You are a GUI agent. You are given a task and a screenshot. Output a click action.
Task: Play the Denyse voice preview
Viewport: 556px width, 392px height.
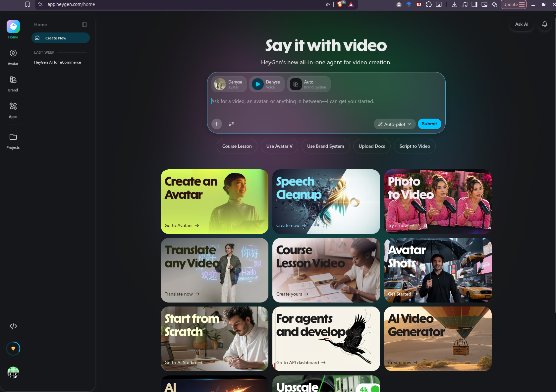pyautogui.click(x=258, y=84)
